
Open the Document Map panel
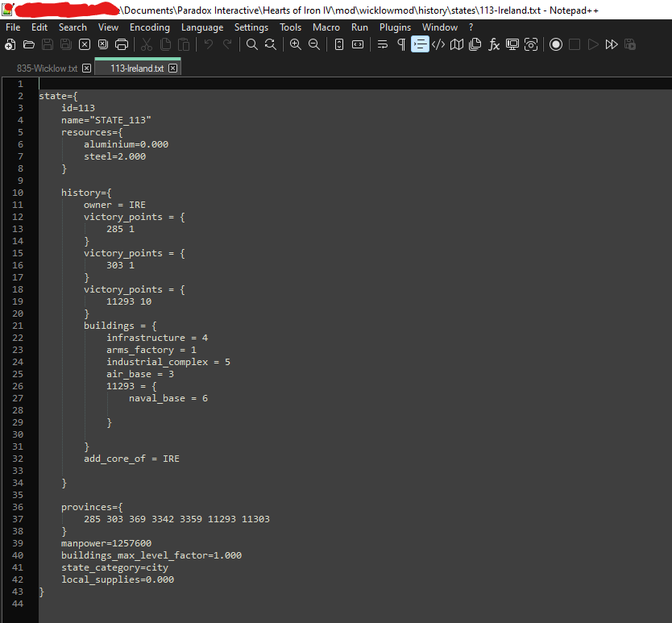(457, 44)
